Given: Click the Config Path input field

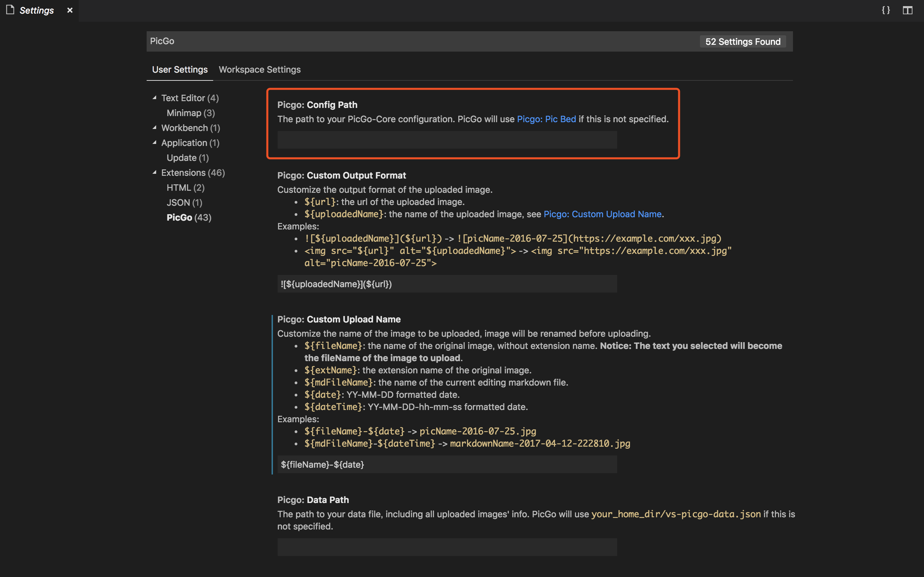Looking at the screenshot, I should [x=447, y=140].
